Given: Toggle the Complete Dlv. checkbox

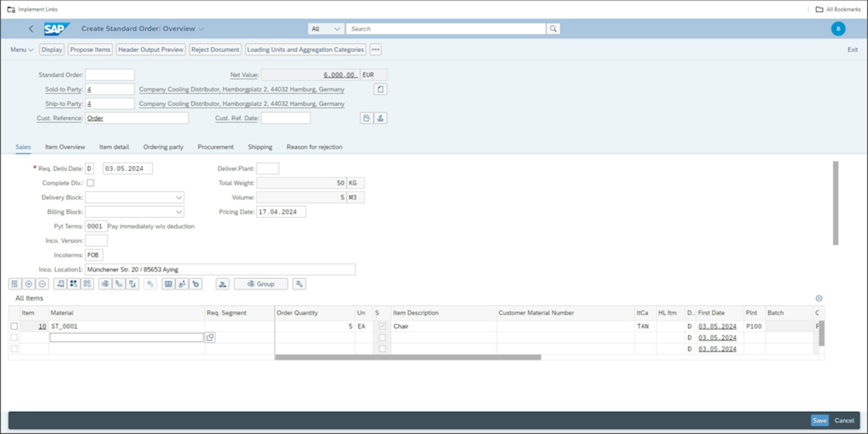Looking at the screenshot, I should tap(90, 183).
